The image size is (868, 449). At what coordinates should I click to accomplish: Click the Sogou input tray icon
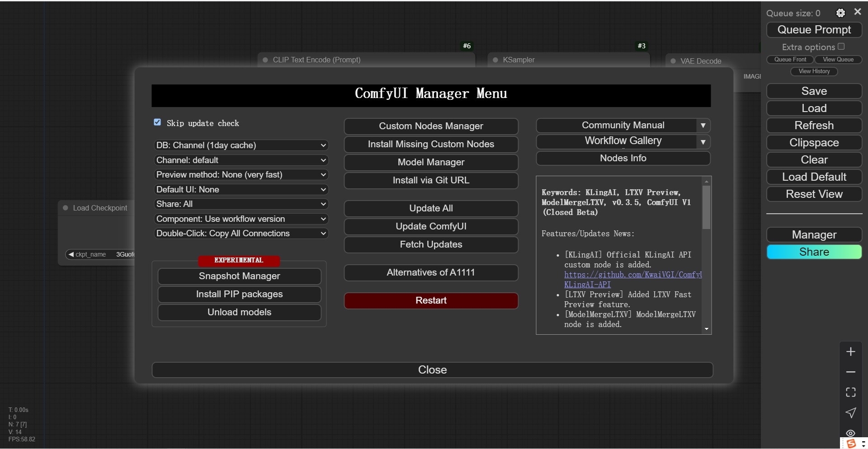[851, 443]
